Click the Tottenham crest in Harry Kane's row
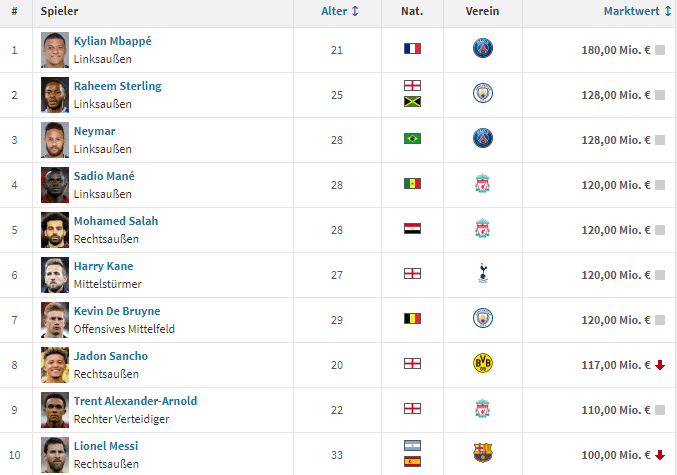Screen dimensions: 677x475 (483, 274)
